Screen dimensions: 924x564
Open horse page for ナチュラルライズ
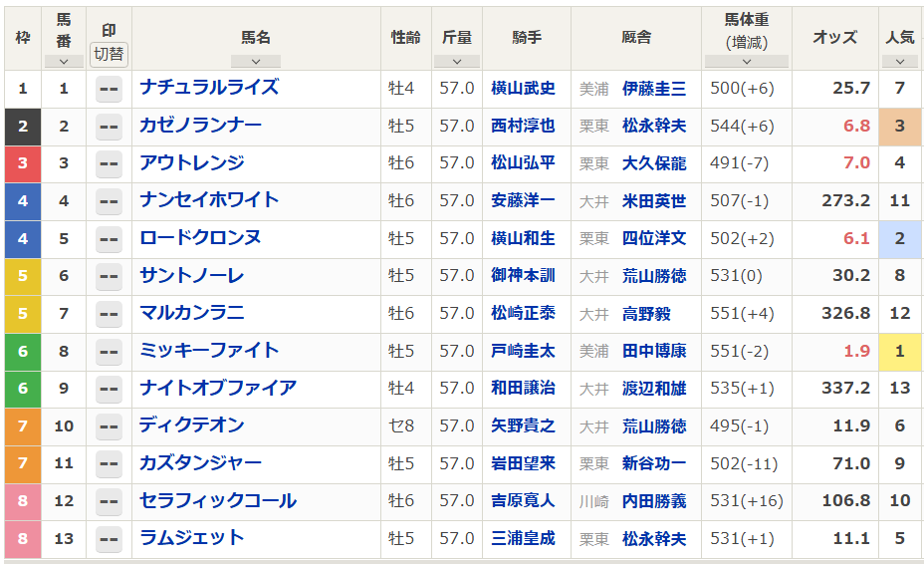pyautogui.click(x=209, y=88)
